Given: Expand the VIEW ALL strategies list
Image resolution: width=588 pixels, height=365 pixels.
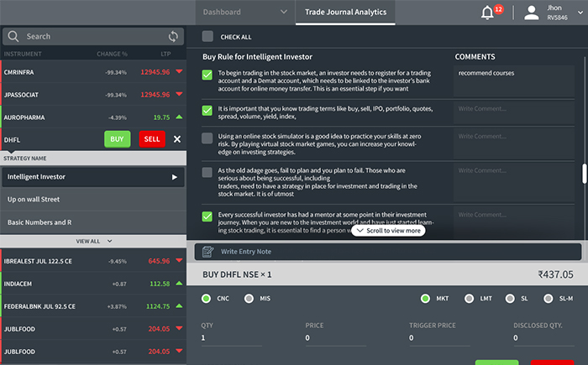Looking at the screenshot, I should click(93, 241).
